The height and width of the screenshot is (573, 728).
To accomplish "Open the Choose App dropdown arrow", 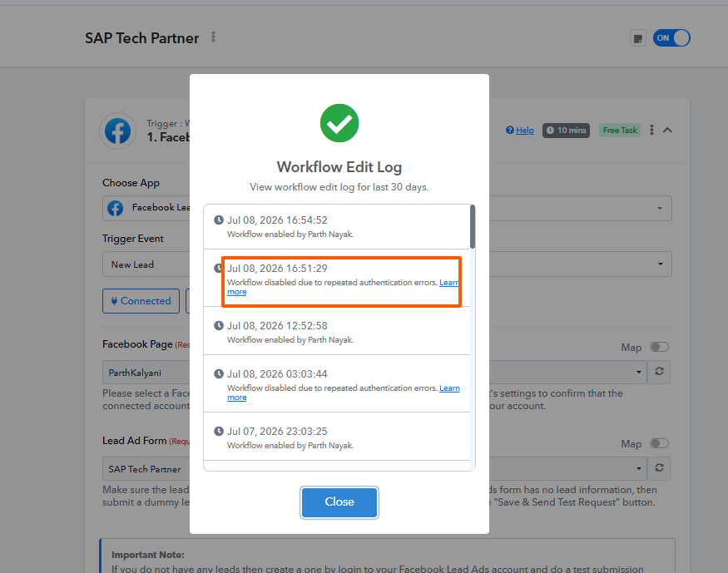I will [660, 208].
